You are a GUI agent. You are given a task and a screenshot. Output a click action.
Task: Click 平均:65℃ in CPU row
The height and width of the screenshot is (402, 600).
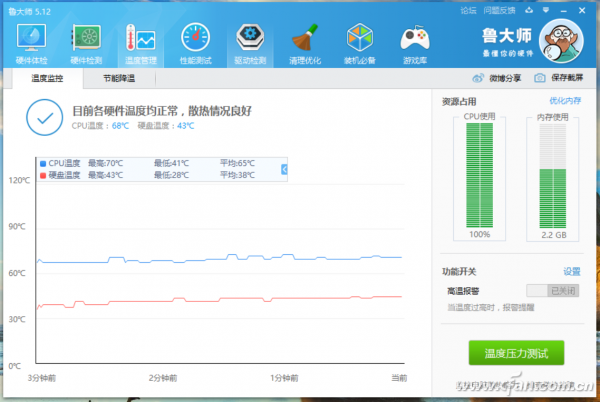pos(237,163)
